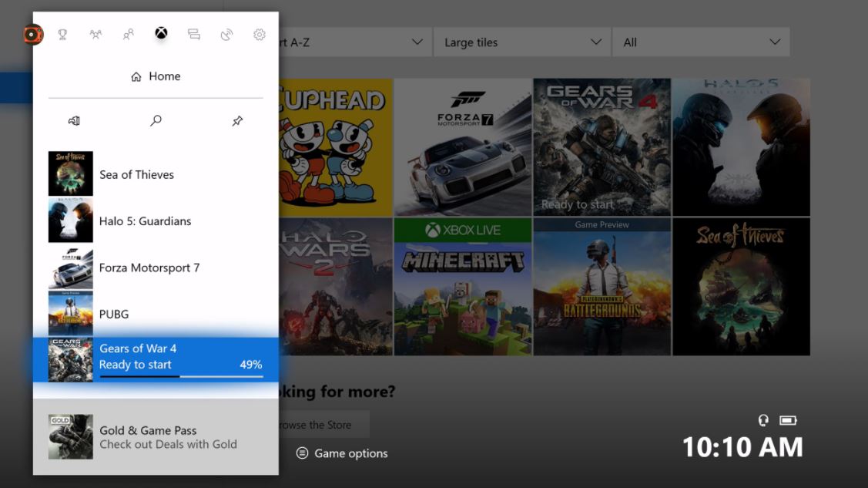
Task: Open the Minecraft Xbox Live tile
Action: 463,286
